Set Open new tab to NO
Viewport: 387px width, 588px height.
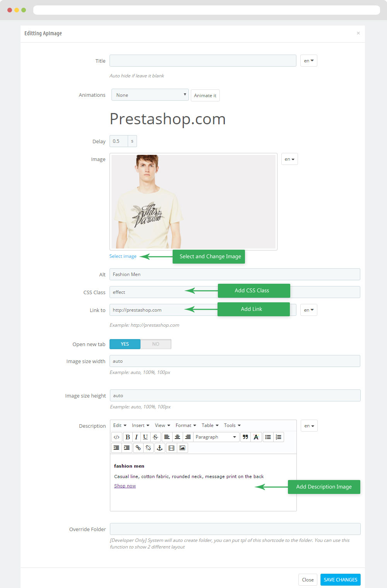click(156, 344)
